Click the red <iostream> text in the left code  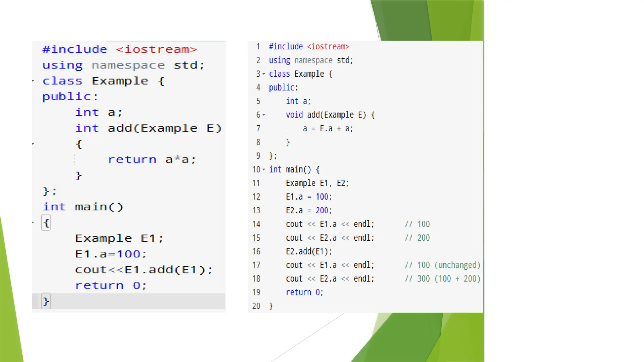156,50
